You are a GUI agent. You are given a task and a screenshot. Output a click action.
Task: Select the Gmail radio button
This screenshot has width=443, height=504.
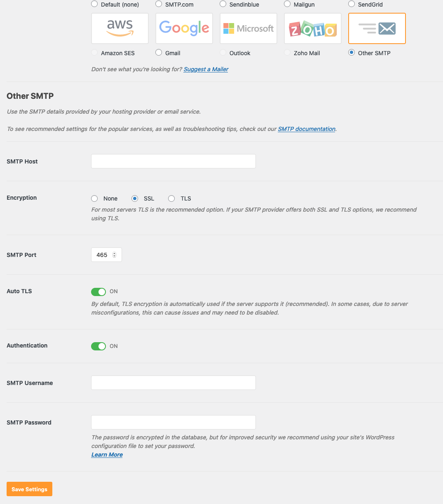159,53
